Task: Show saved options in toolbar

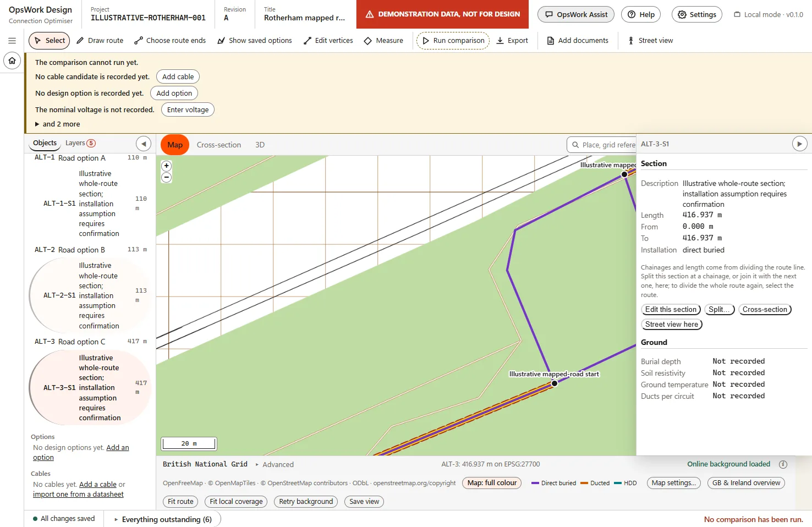Action: 255,41
